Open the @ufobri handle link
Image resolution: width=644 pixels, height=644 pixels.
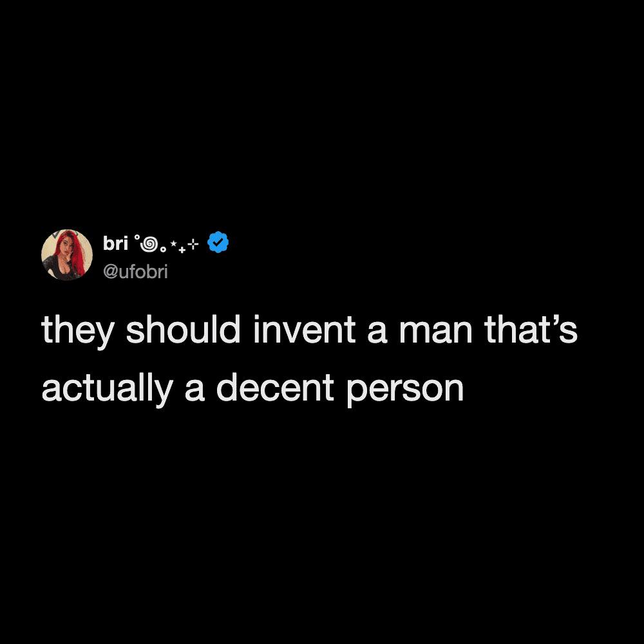(x=135, y=272)
